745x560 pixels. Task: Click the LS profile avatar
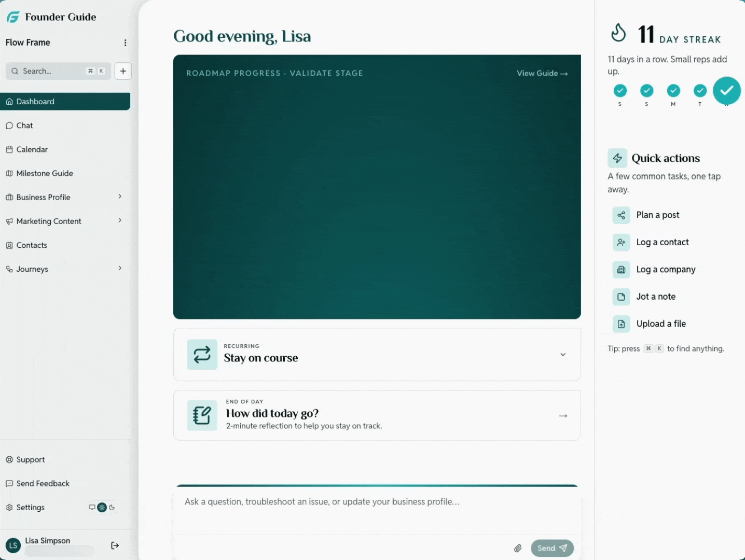pos(13,545)
